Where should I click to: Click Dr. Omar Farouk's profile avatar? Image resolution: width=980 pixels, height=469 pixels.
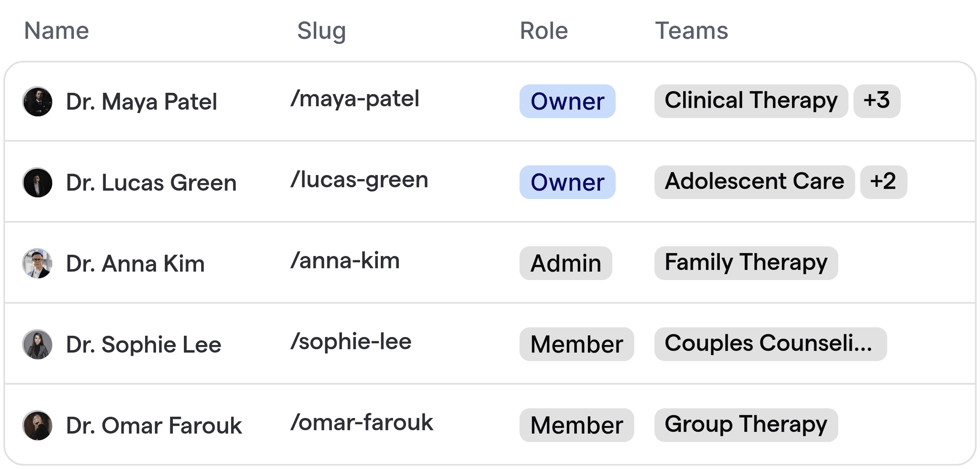point(38,425)
